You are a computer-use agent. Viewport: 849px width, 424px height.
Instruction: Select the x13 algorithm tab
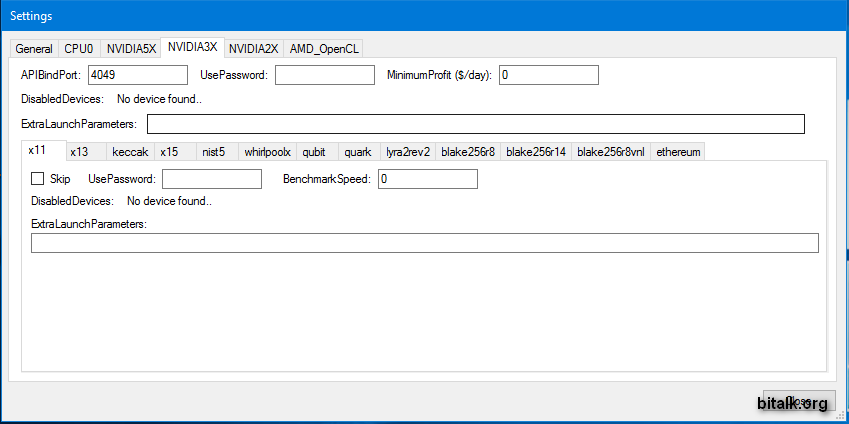(80, 152)
